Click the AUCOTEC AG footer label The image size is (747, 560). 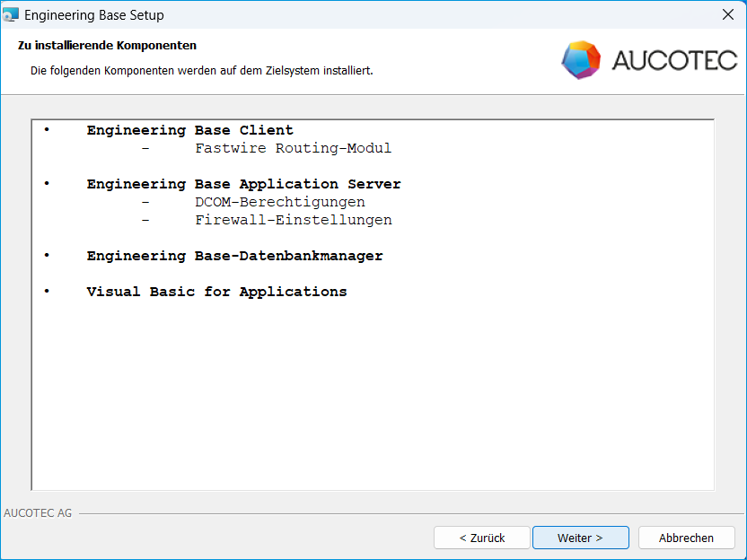(38, 513)
